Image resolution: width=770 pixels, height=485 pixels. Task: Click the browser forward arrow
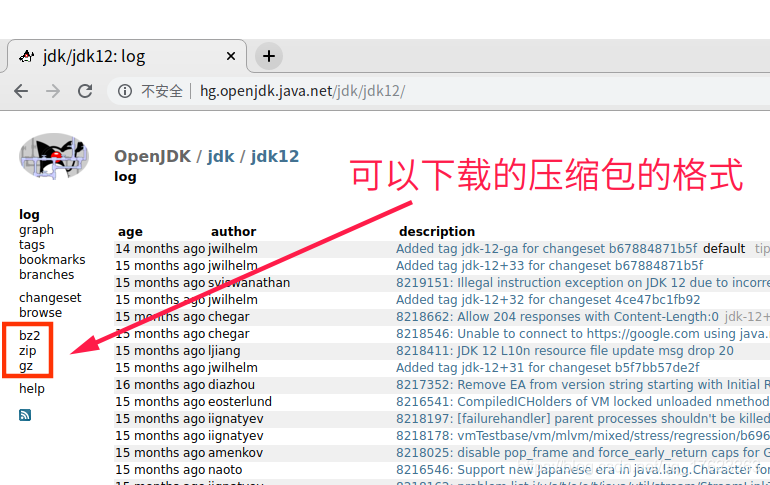(53, 91)
